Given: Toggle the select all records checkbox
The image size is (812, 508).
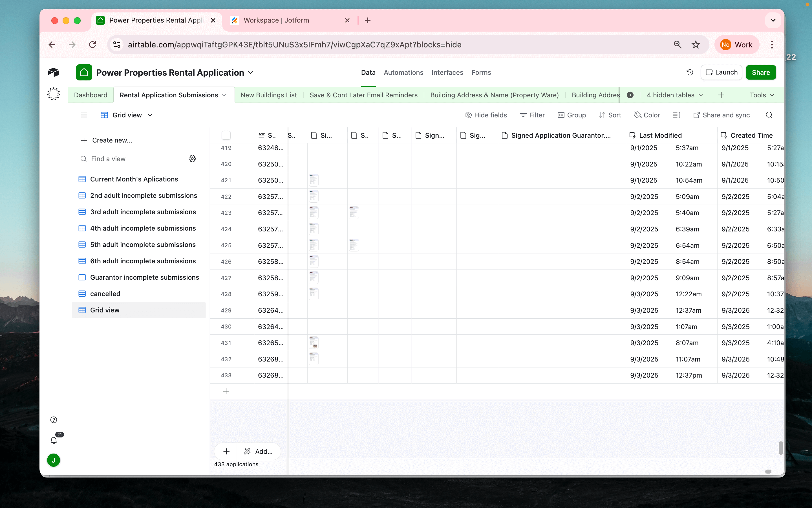Looking at the screenshot, I should (x=226, y=135).
